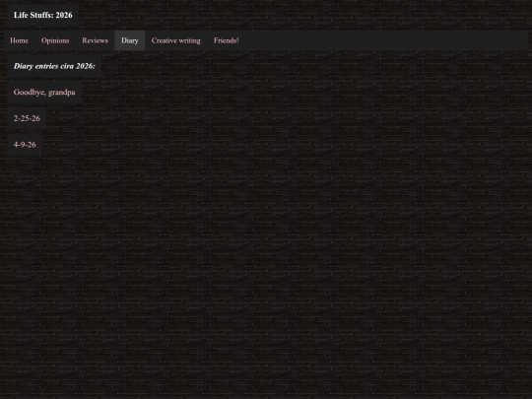This screenshot has width=532, height=399.
Task: Go to the Opinions section
Action: coord(55,40)
